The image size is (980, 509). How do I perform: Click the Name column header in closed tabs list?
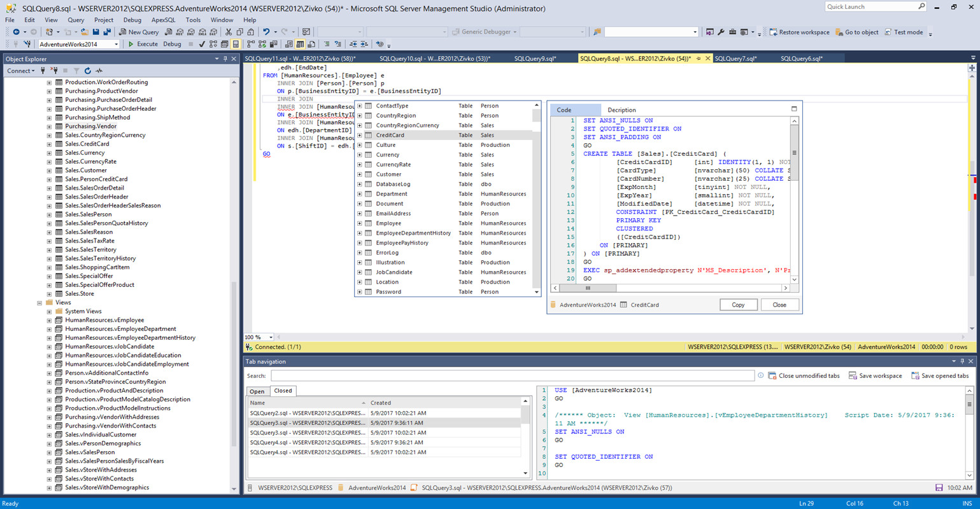(308, 403)
